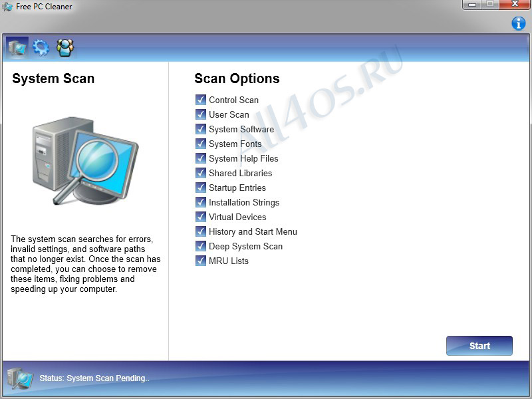The height and width of the screenshot is (399, 532).
Task: Click the large computer magnifier illustration
Action: (x=86, y=161)
